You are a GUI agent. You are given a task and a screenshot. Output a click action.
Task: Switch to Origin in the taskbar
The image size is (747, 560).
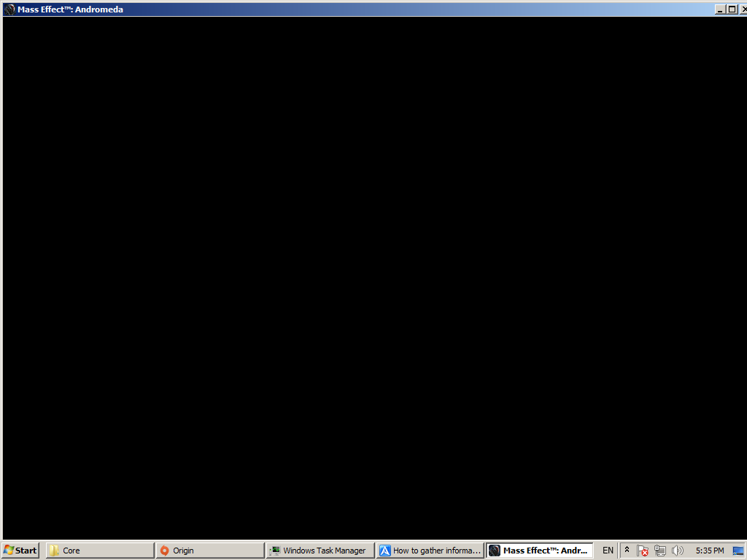coord(210,551)
